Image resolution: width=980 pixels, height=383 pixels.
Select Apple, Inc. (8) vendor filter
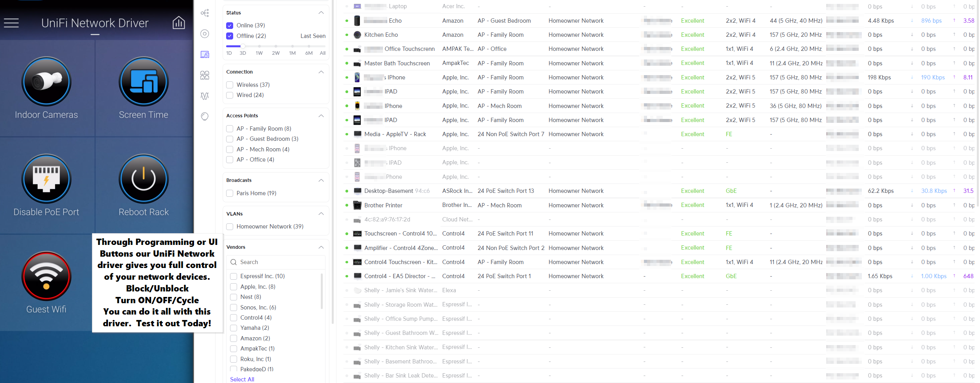[x=234, y=287]
